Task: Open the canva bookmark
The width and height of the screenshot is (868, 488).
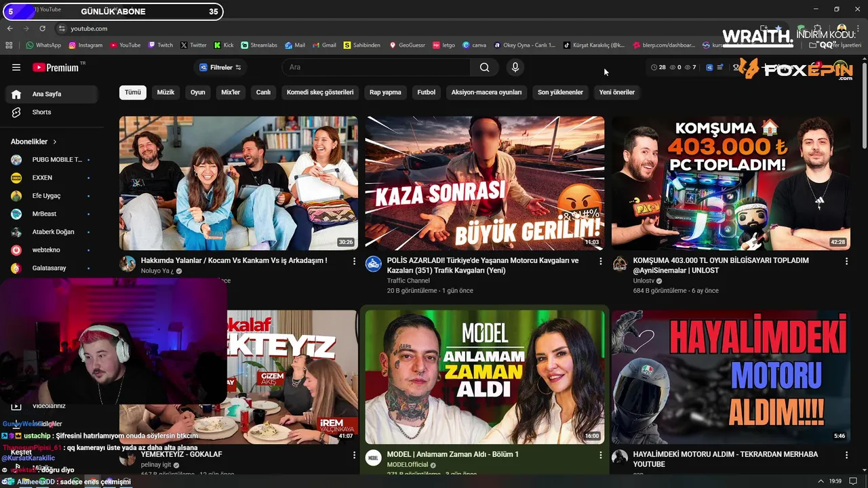Action: point(474,45)
